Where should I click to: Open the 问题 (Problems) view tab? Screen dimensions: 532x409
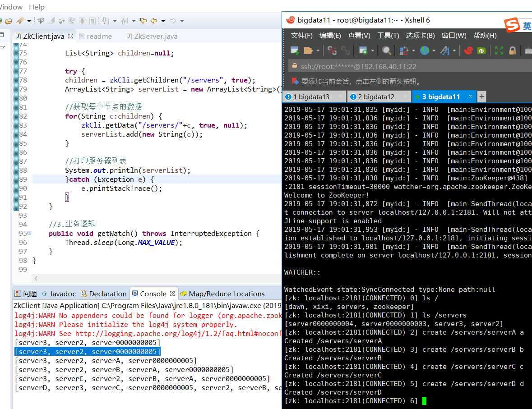coord(26,294)
